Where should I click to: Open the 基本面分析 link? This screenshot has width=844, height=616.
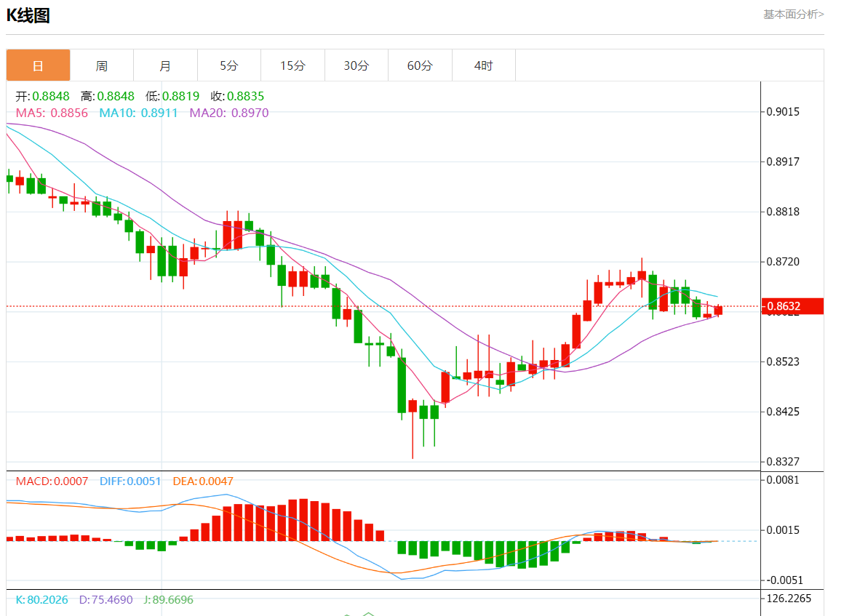click(793, 14)
